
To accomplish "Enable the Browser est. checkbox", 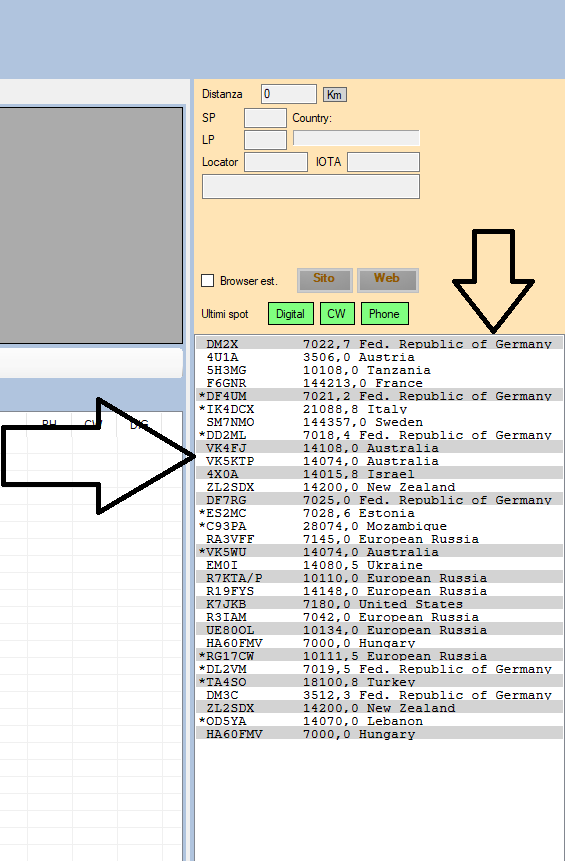I will click(x=208, y=281).
